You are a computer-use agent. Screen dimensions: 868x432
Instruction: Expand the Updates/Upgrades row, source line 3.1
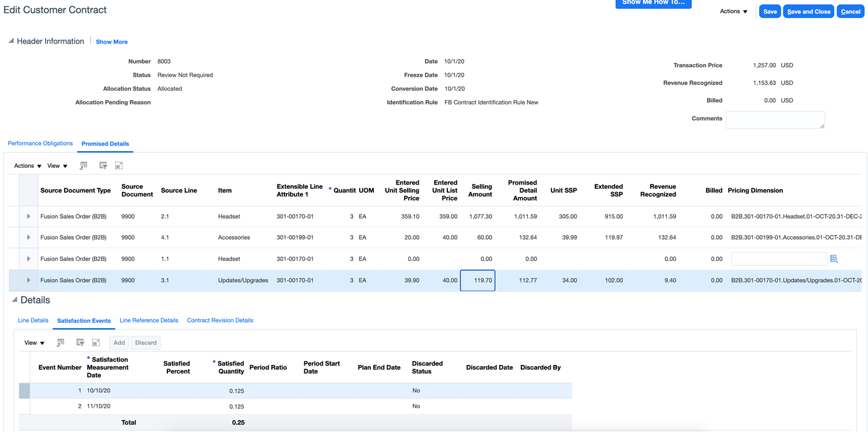tap(29, 280)
